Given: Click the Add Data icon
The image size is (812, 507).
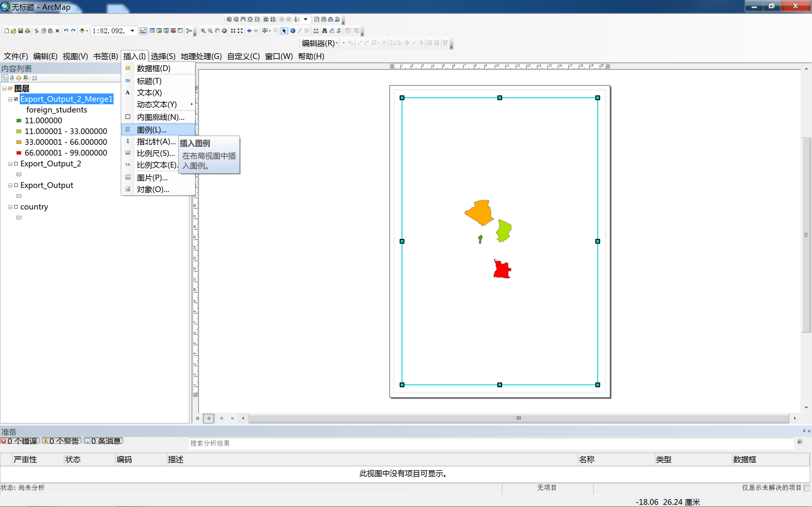Looking at the screenshot, I should coord(82,31).
